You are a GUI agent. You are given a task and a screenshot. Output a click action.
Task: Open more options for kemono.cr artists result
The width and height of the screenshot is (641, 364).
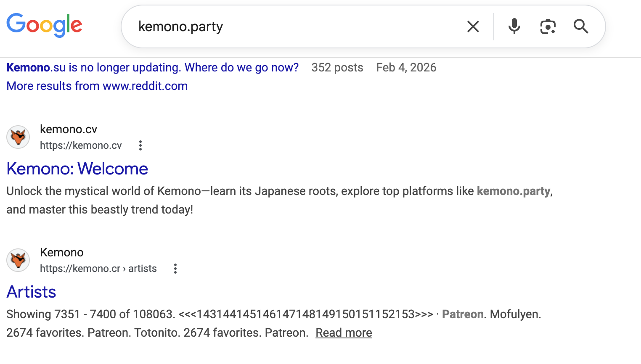(175, 269)
